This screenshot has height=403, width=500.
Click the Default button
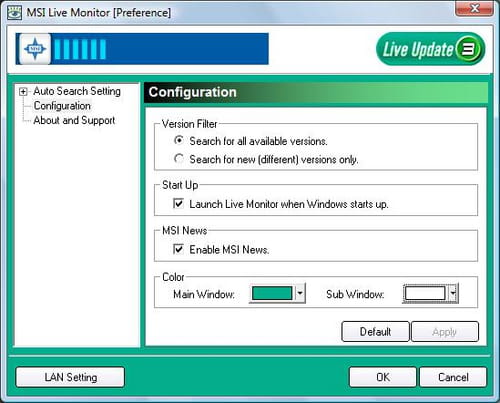coord(375,331)
